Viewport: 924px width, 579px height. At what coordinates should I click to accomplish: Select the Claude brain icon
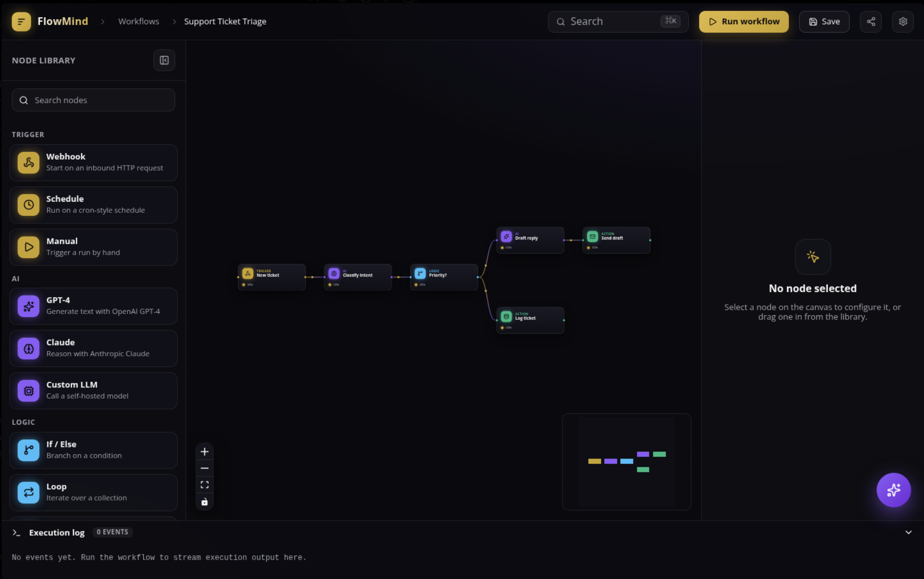point(29,348)
